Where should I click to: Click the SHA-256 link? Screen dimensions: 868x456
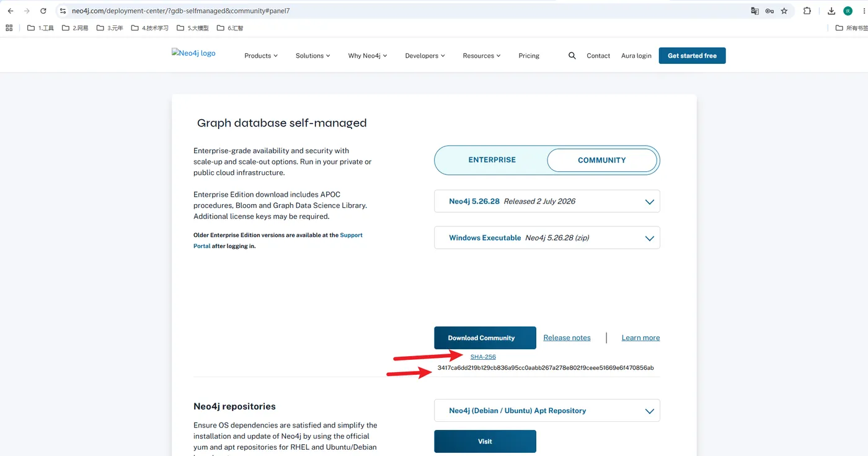tap(483, 357)
